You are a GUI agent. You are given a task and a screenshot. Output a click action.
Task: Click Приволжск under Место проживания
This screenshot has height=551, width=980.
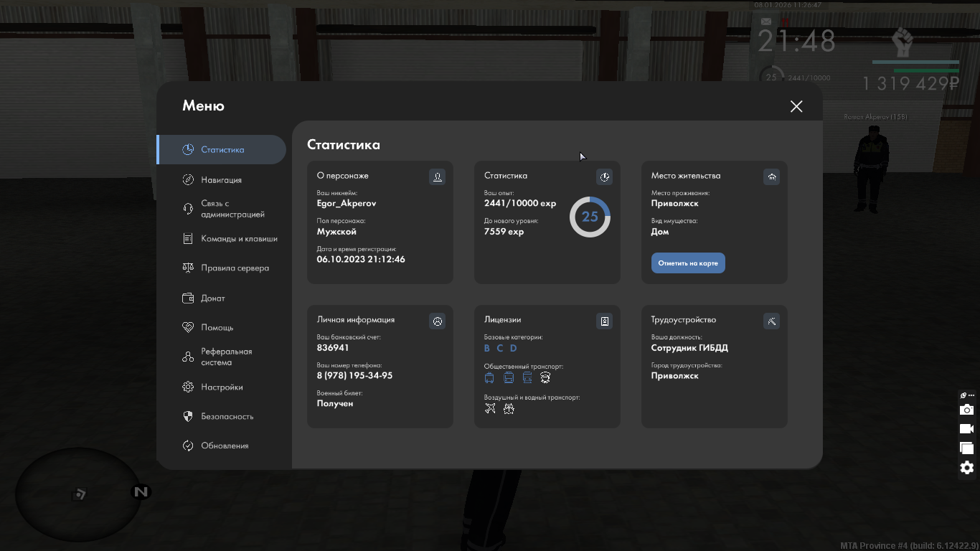[x=674, y=203]
